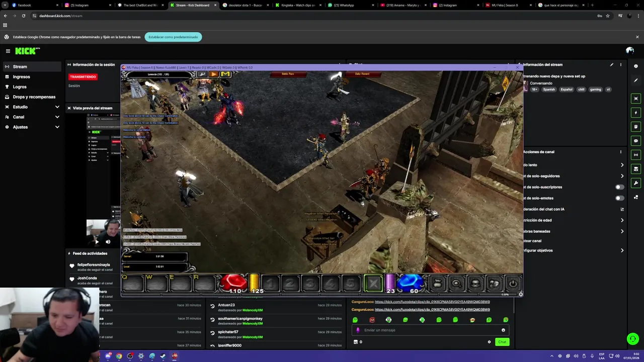Open the AI chat moderation external link icon
The image size is (644, 362).
[622, 209]
